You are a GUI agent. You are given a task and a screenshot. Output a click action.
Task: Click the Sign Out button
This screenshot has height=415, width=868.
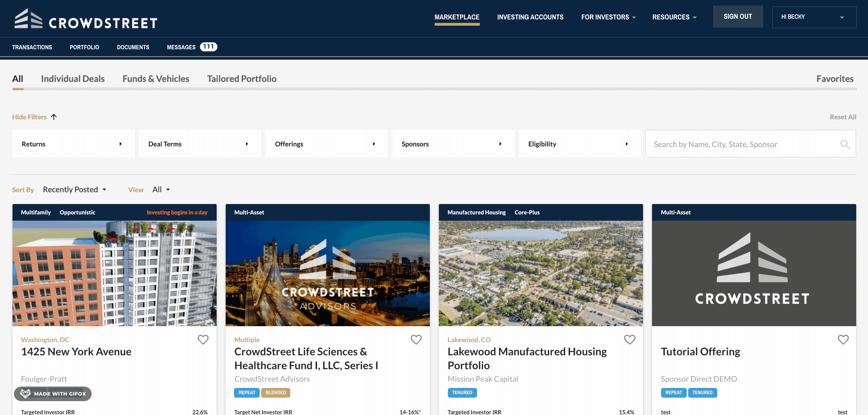click(x=738, y=17)
